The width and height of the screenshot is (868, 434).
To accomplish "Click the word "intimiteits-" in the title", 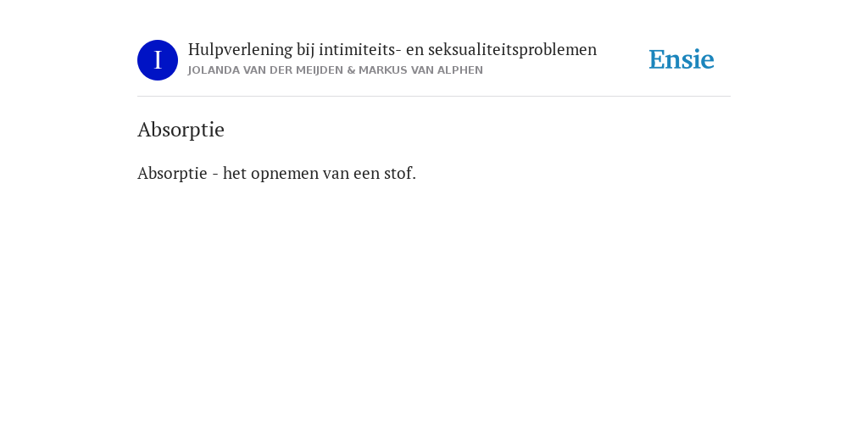I will click(x=359, y=50).
